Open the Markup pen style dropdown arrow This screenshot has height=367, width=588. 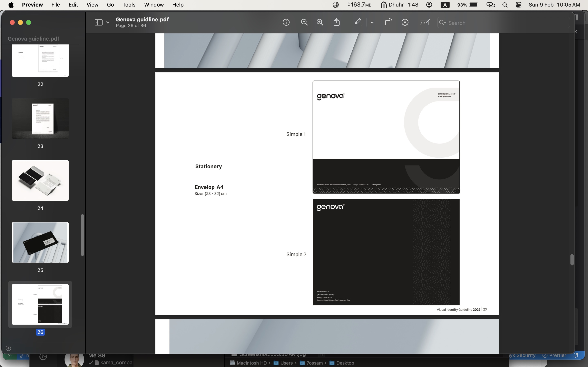pyautogui.click(x=372, y=23)
